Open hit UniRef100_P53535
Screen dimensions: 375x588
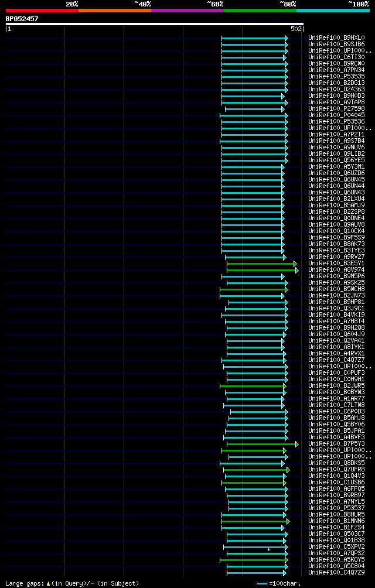336,77
